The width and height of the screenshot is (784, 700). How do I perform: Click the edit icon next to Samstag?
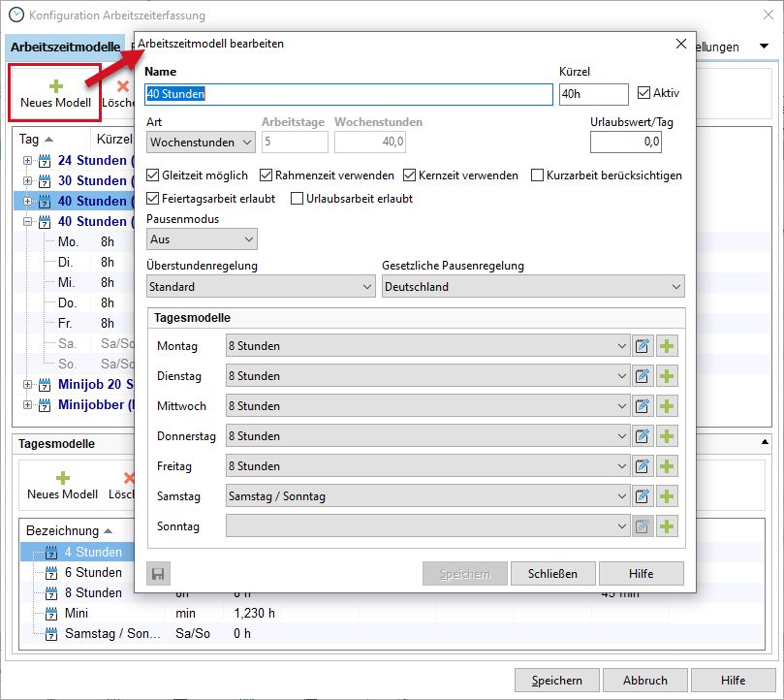tap(643, 496)
